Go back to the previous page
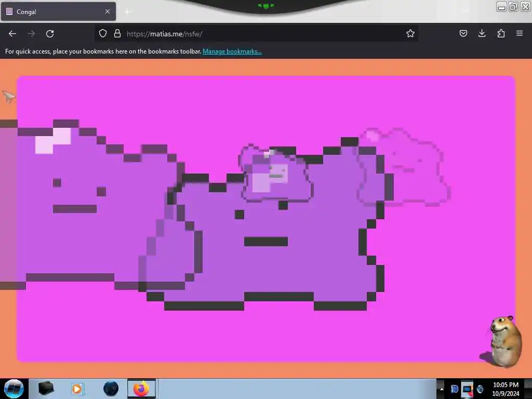 coord(12,34)
